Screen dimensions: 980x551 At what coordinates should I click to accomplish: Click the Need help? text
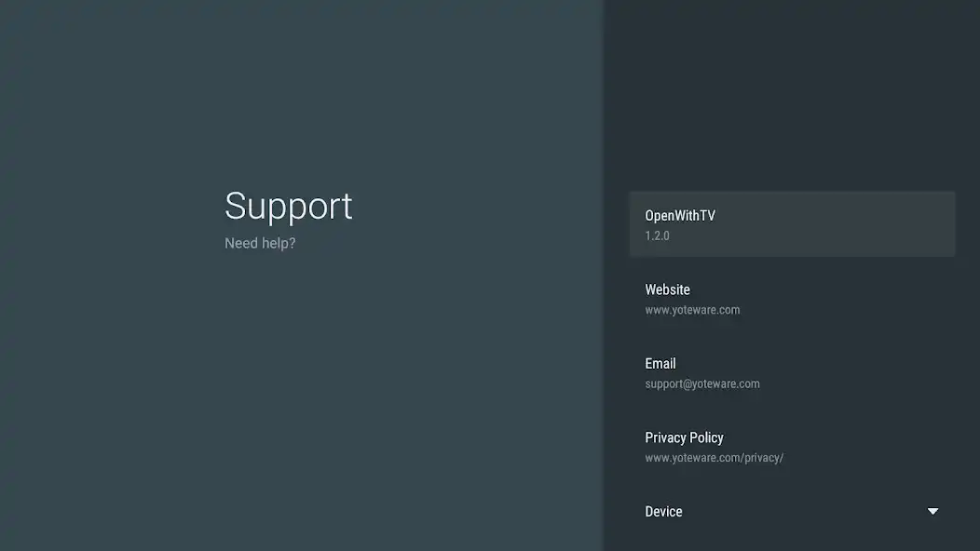coord(260,243)
